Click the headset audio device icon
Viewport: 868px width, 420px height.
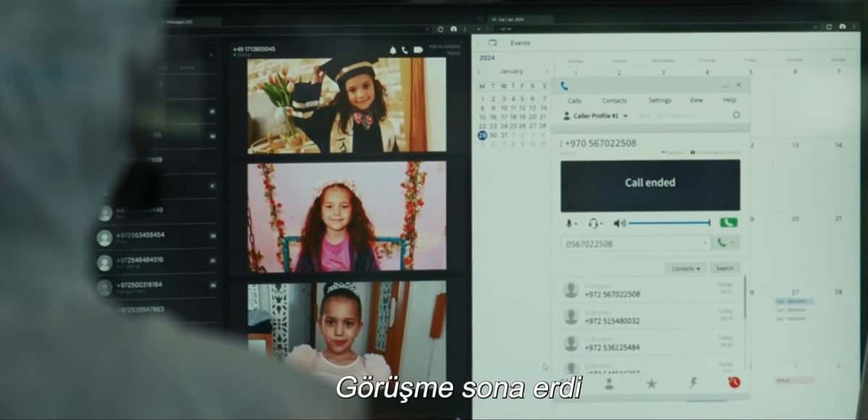point(594,222)
